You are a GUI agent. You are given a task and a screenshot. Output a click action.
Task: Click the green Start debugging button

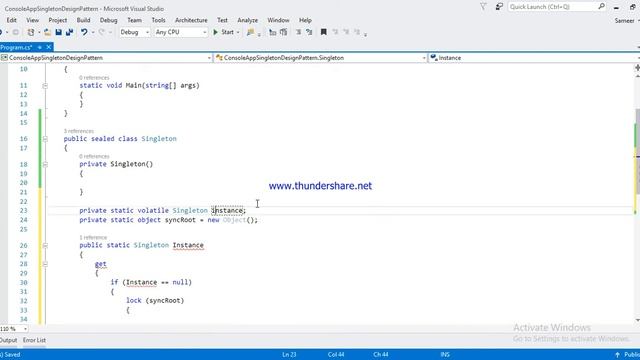[x=223, y=32]
